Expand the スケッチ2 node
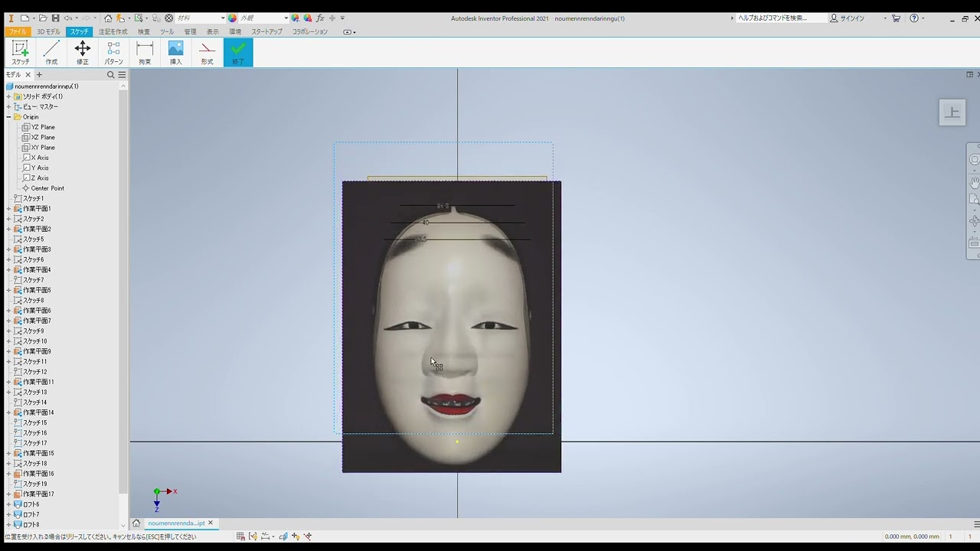980x551 pixels. [8, 219]
